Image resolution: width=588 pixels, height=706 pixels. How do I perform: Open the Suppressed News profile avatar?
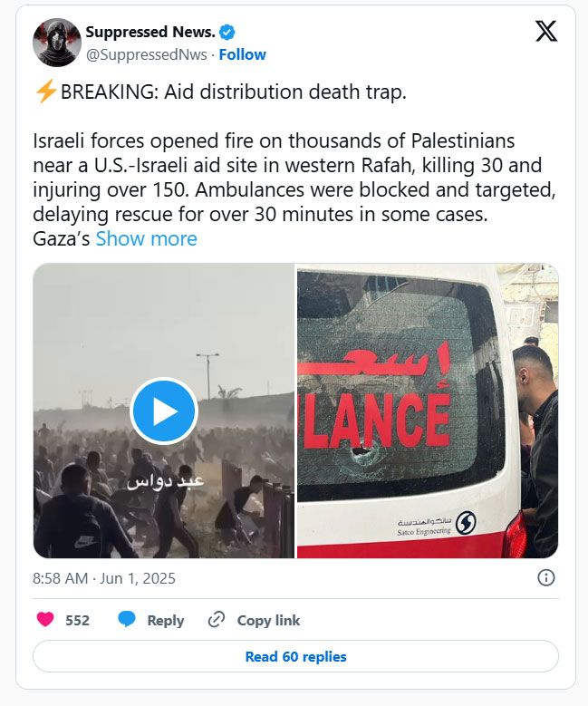coord(57,43)
